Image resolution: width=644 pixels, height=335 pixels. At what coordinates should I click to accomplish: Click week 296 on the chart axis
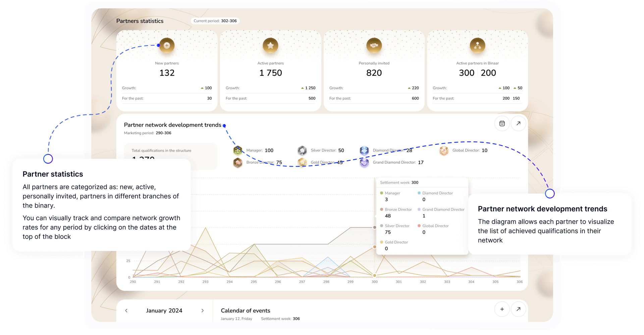tap(278, 282)
